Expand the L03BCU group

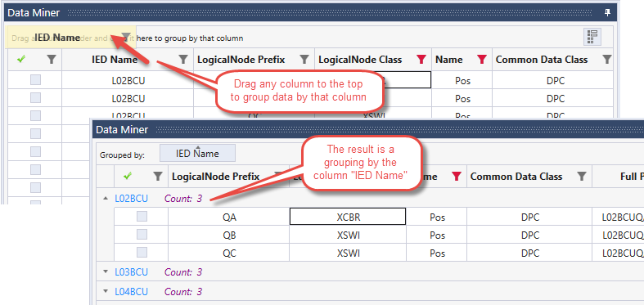coord(106,271)
